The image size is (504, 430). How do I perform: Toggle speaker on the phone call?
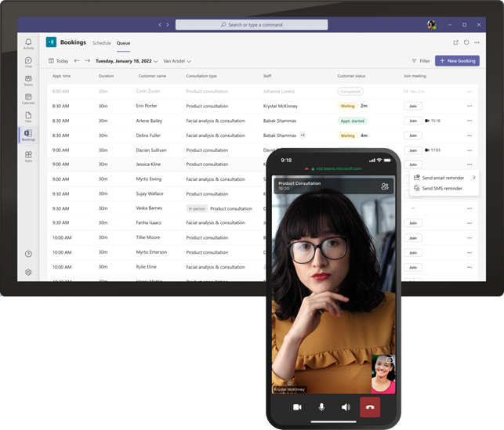tap(346, 407)
